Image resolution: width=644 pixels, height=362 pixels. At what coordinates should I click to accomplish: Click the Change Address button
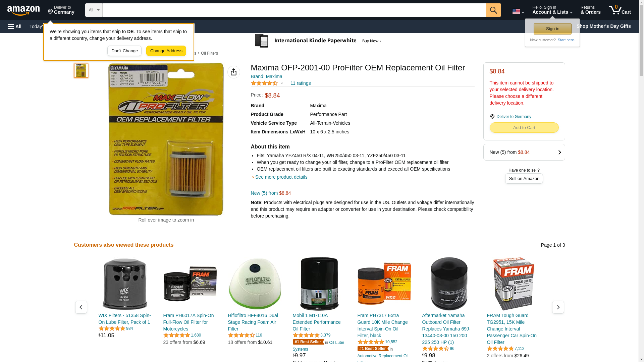166,51
